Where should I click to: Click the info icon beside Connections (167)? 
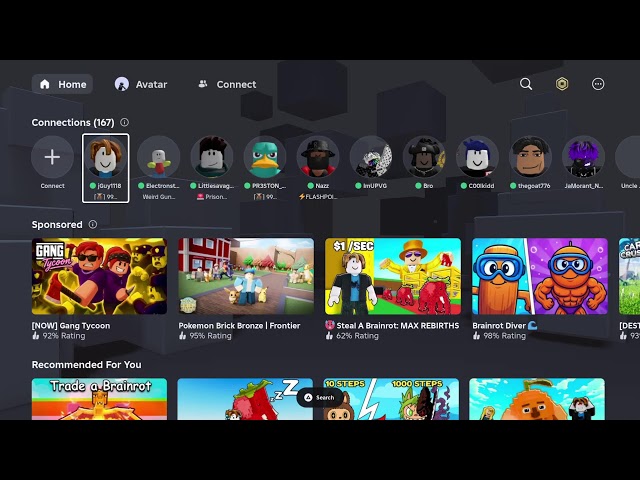pos(125,123)
